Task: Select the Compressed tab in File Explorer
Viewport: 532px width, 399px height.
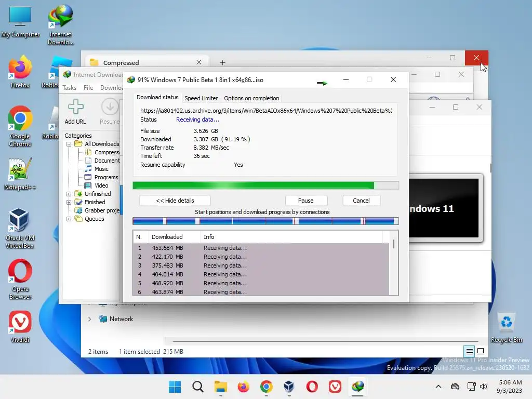Action: tap(147, 62)
